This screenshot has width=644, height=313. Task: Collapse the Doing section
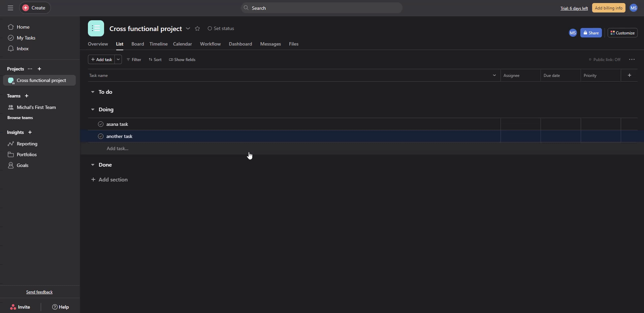coord(93,109)
